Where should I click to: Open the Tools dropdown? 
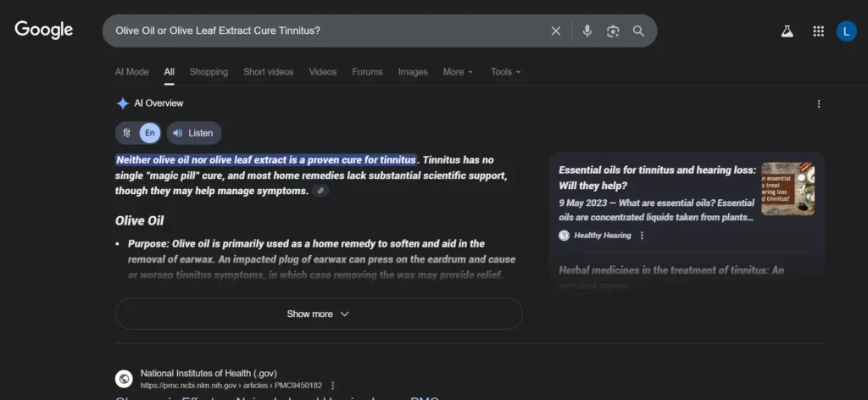505,72
